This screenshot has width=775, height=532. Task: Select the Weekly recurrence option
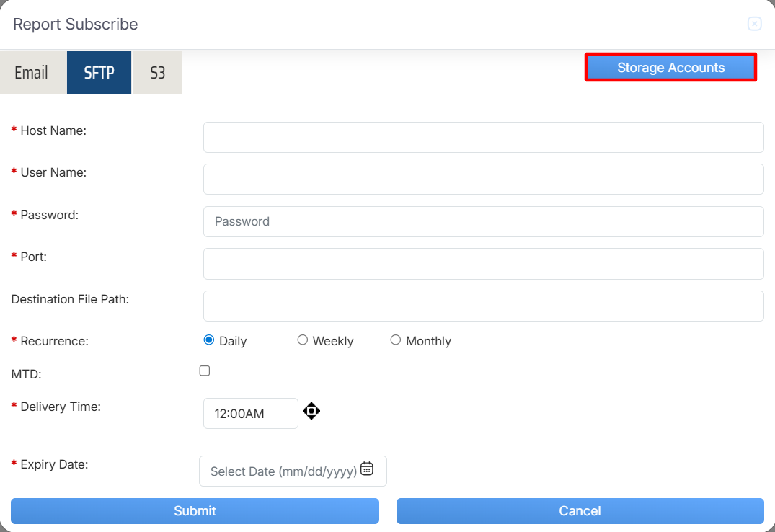(303, 340)
